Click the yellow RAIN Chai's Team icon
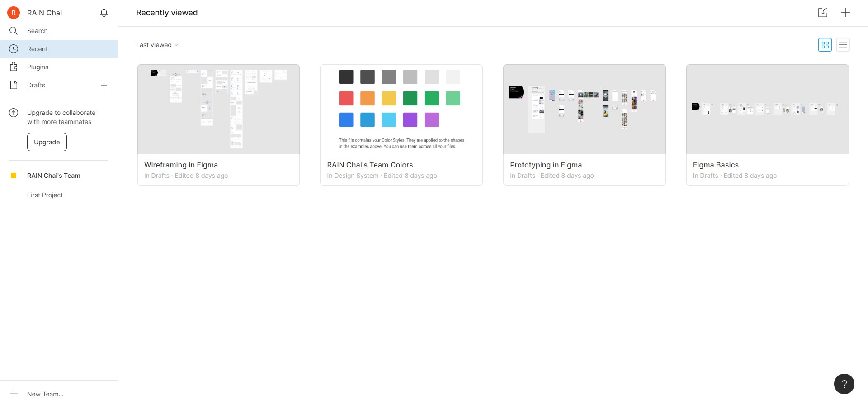 coord(14,176)
